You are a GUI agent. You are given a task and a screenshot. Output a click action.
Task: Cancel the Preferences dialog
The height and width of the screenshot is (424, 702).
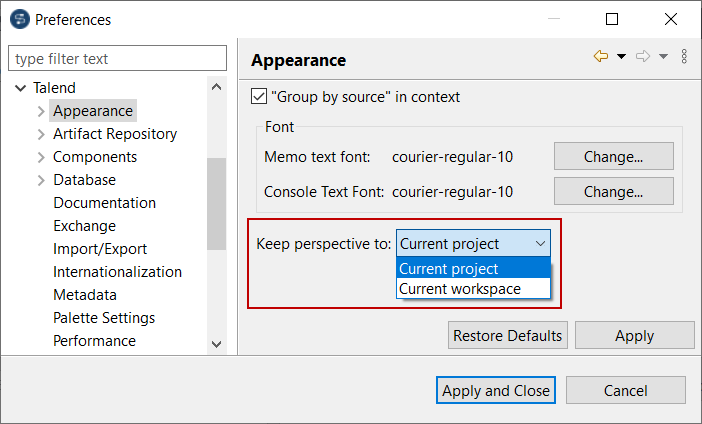[625, 391]
